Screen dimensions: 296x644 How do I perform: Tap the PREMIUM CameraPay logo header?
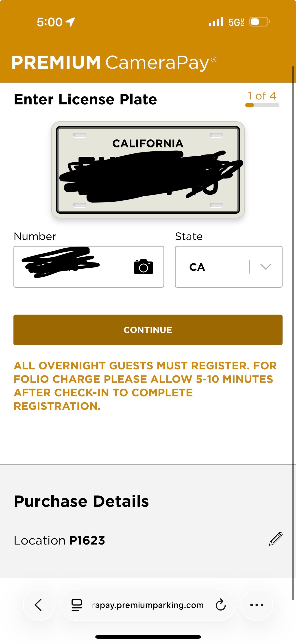point(113,62)
